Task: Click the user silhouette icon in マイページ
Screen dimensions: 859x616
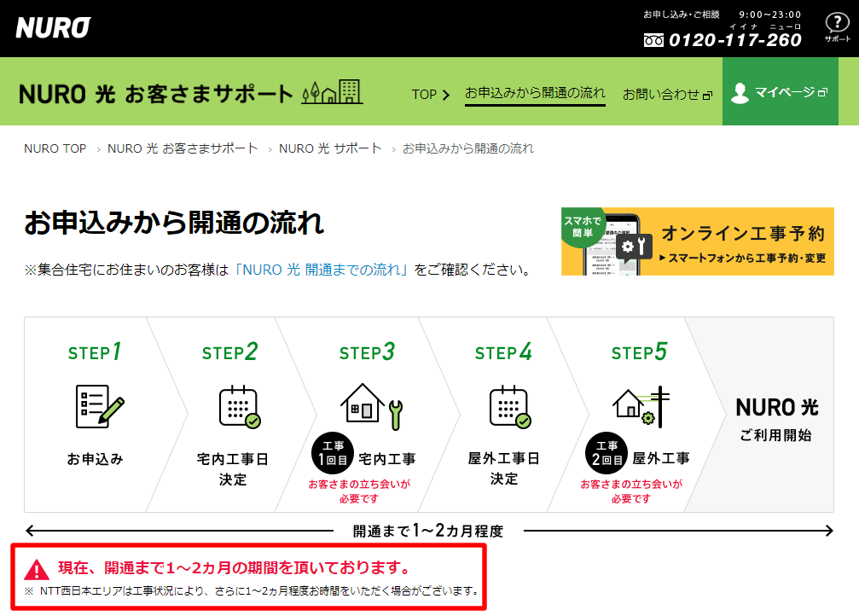Action: click(x=740, y=93)
